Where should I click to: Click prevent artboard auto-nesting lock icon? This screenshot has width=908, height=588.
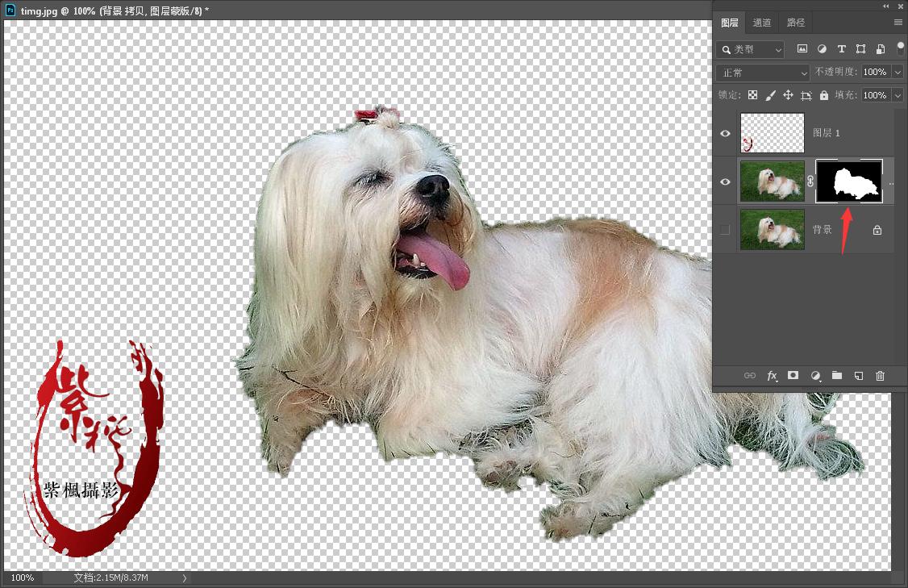806,96
